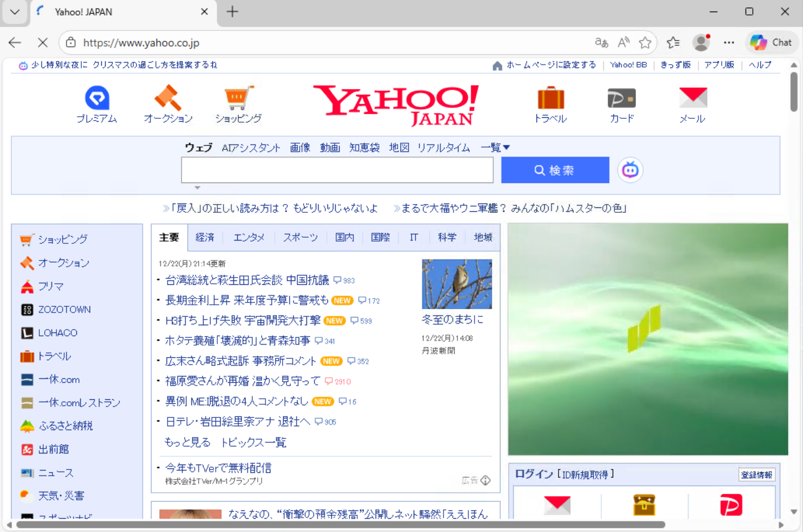This screenshot has width=803, height=532.
Task: Open Yahoo! Card via its icon
Action: tap(621, 98)
